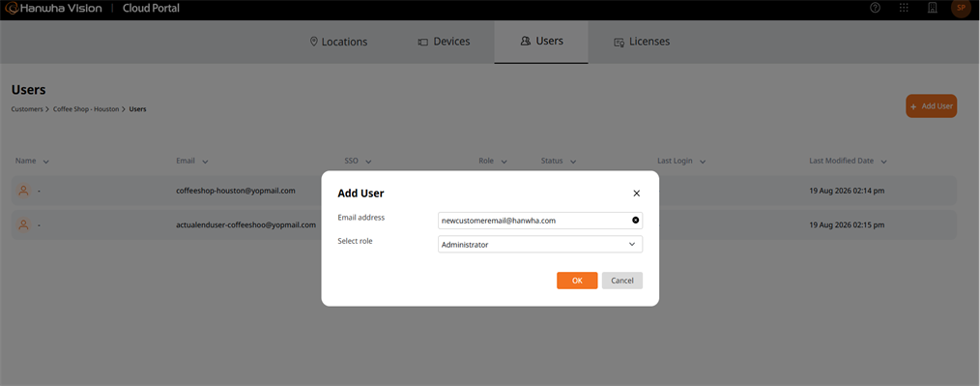The width and height of the screenshot is (980, 386).
Task: Clear the email address field with the X icon
Action: click(636, 221)
